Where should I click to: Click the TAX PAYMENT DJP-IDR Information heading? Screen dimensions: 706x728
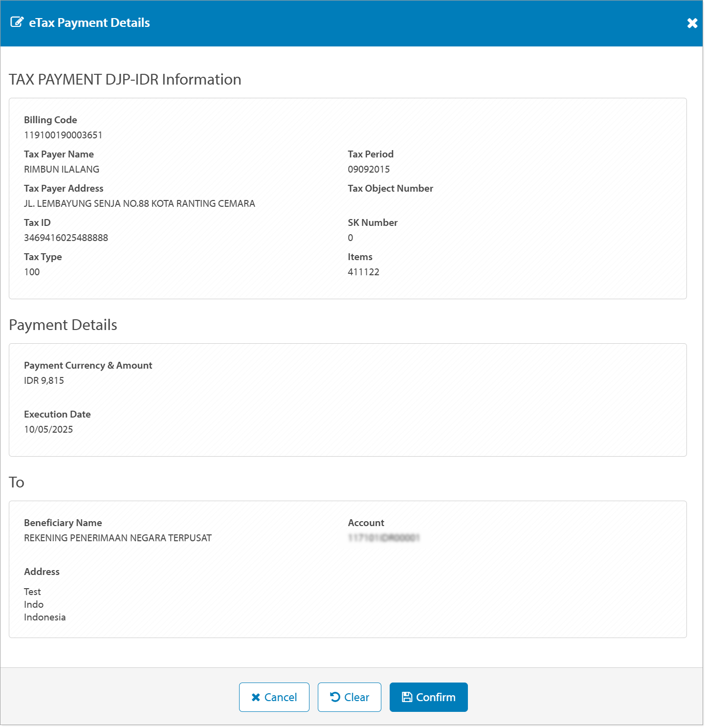125,79
